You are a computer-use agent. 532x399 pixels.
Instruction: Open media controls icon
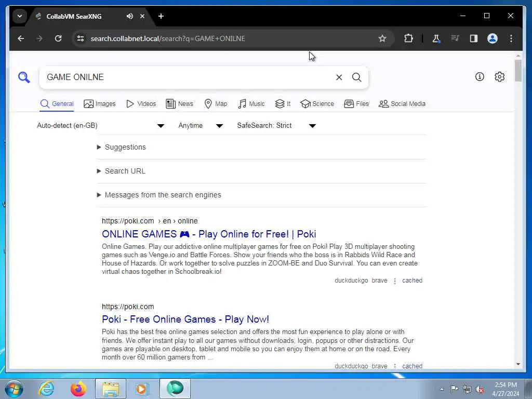click(x=455, y=38)
